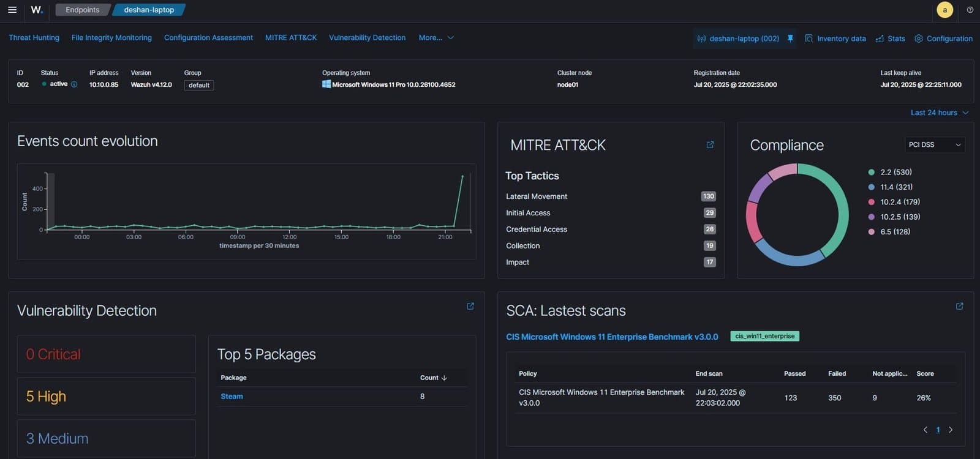Toggle the 2.2 (530) compliance legend item

pos(890,172)
